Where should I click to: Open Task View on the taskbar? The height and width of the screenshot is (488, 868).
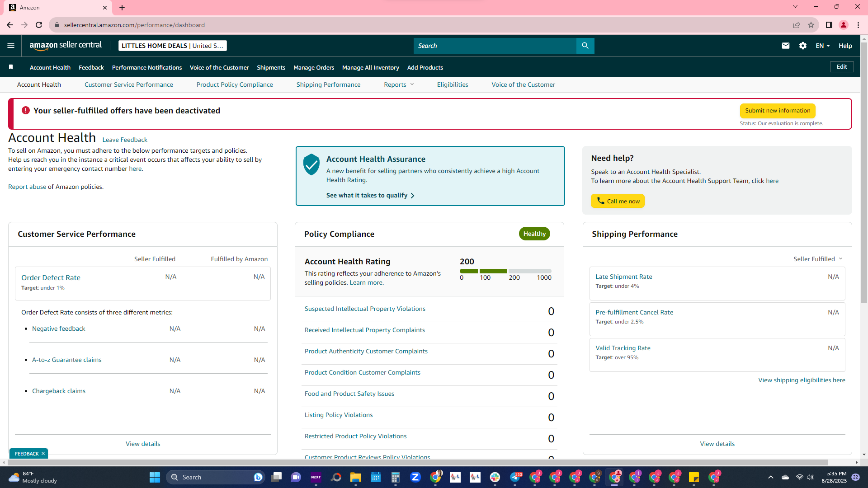coord(276,477)
